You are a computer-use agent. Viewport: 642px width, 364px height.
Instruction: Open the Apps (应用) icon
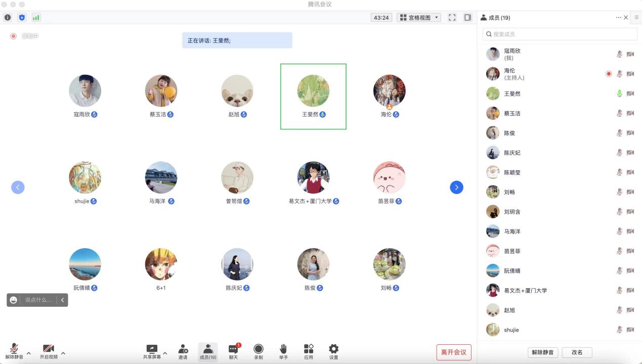309,349
